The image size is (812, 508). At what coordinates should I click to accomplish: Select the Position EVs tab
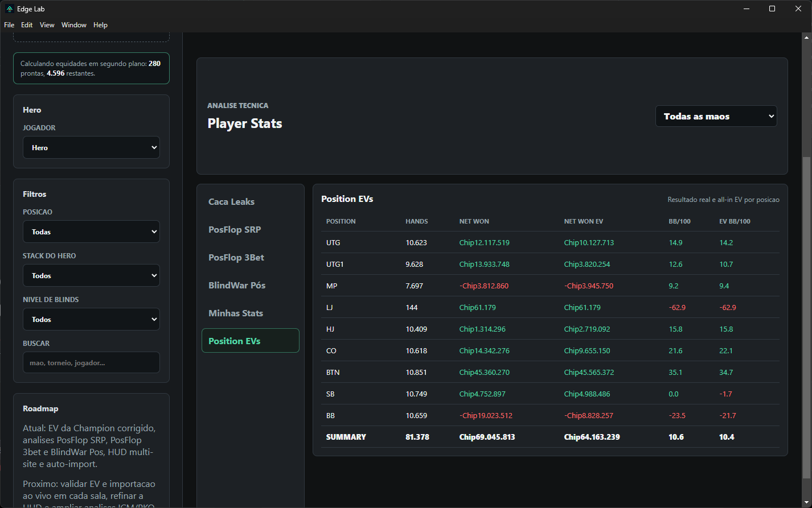251,341
